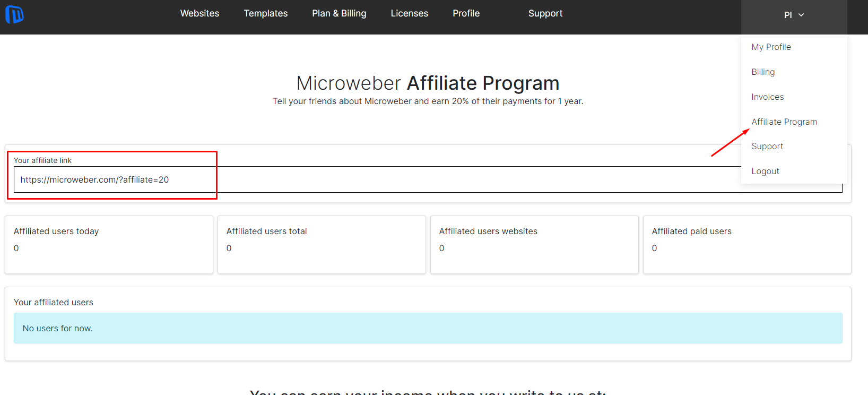This screenshot has height=395, width=868.
Task: Open Invoices from the account menu
Action: pyautogui.click(x=767, y=97)
